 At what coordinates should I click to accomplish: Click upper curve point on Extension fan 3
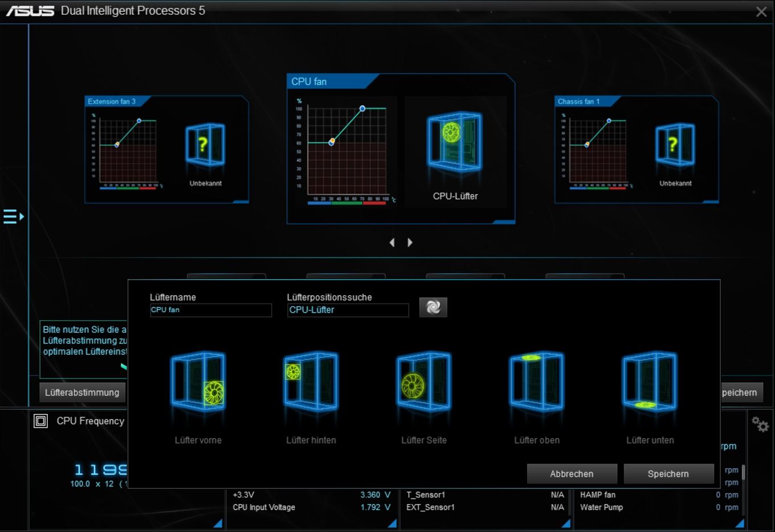point(139,121)
